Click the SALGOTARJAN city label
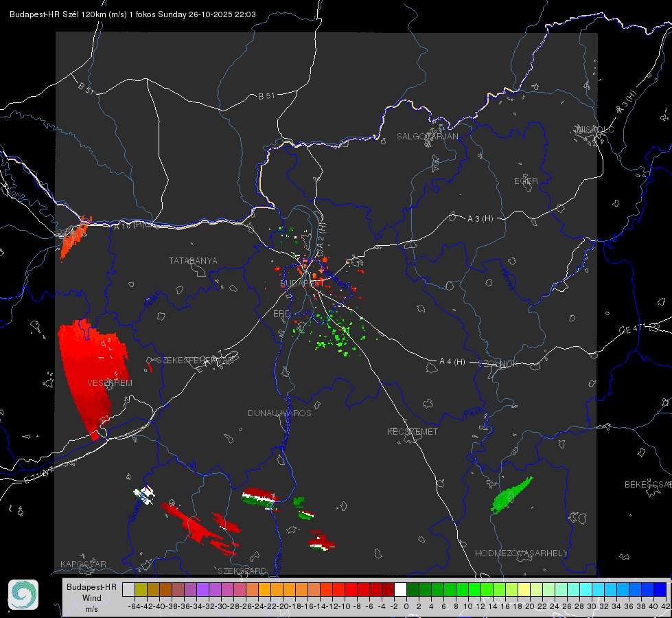The width and height of the screenshot is (672, 618). [427, 137]
